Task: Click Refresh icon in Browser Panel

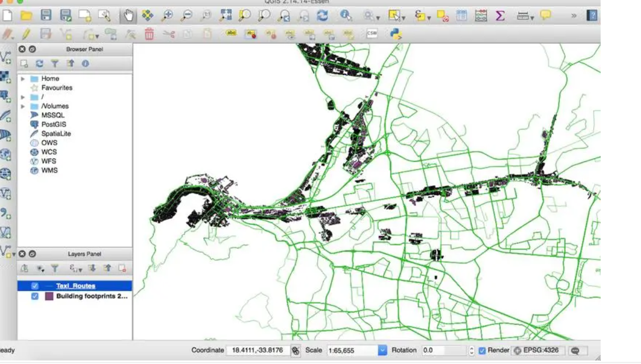Action: [x=39, y=64]
